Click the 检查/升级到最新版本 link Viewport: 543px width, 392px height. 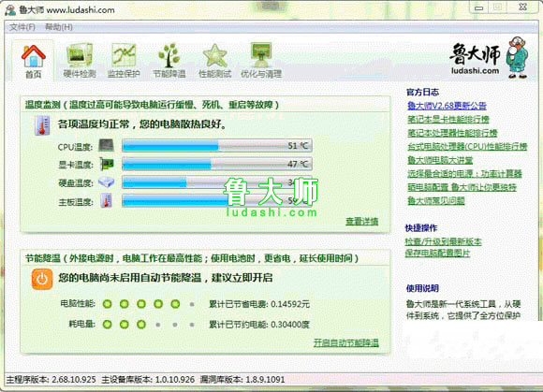point(443,242)
